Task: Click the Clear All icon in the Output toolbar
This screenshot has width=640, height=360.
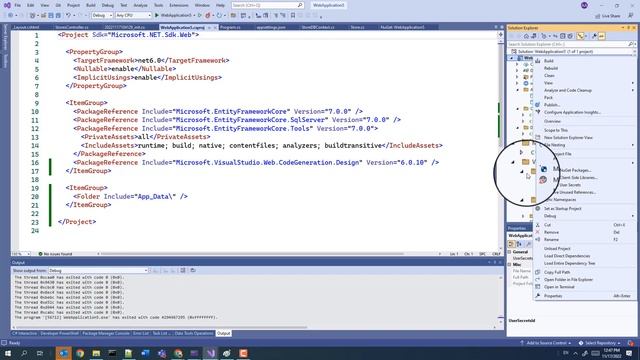Action: pyautogui.click(x=183, y=270)
